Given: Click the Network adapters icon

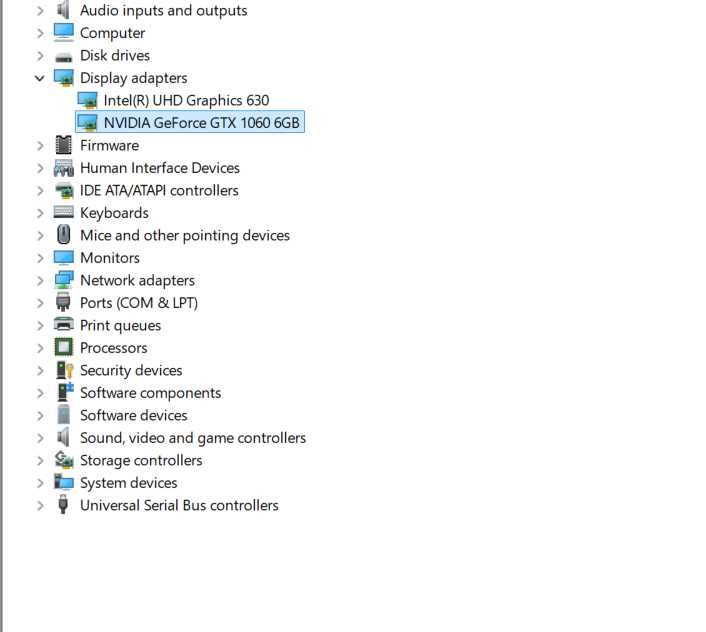Looking at the screenshot, I should pos(63,280).
